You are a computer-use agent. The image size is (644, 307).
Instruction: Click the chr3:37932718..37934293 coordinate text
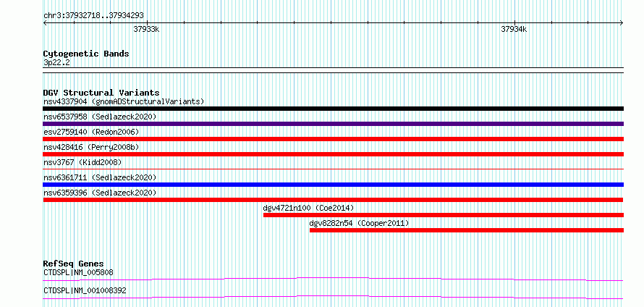(93, 16)
